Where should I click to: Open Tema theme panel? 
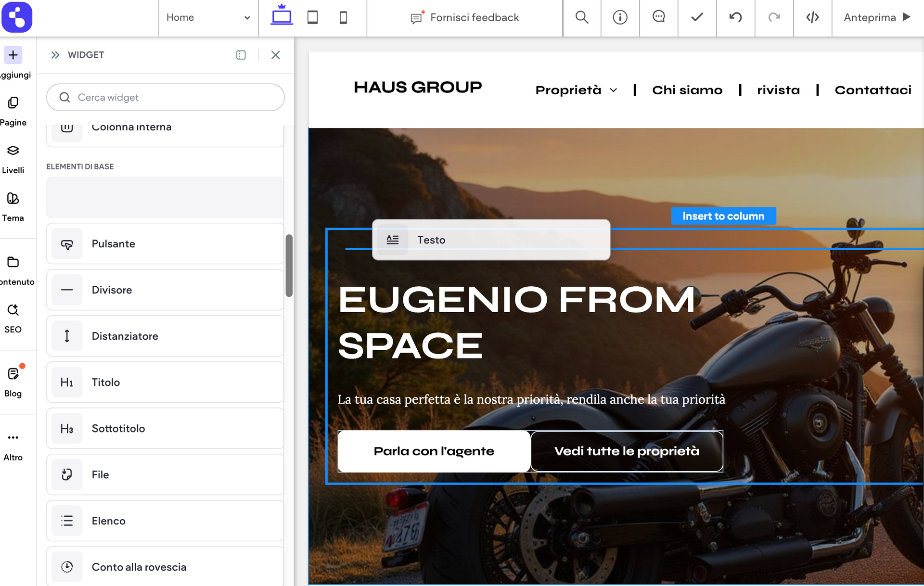point(13,207)
